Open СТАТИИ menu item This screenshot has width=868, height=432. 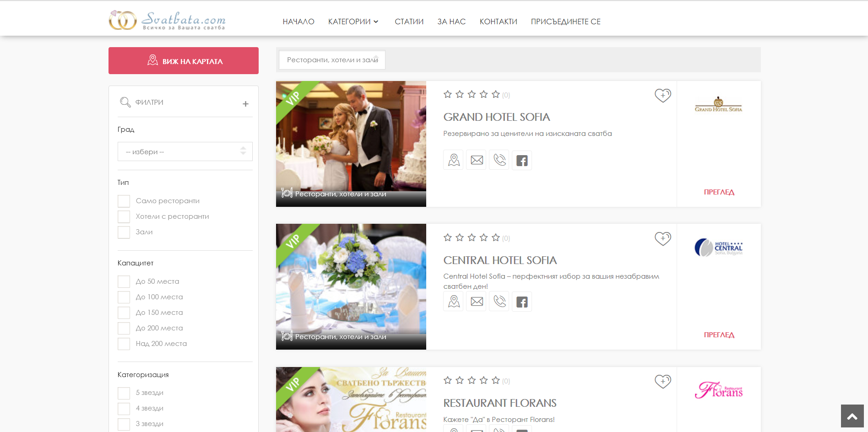point(409,22)
